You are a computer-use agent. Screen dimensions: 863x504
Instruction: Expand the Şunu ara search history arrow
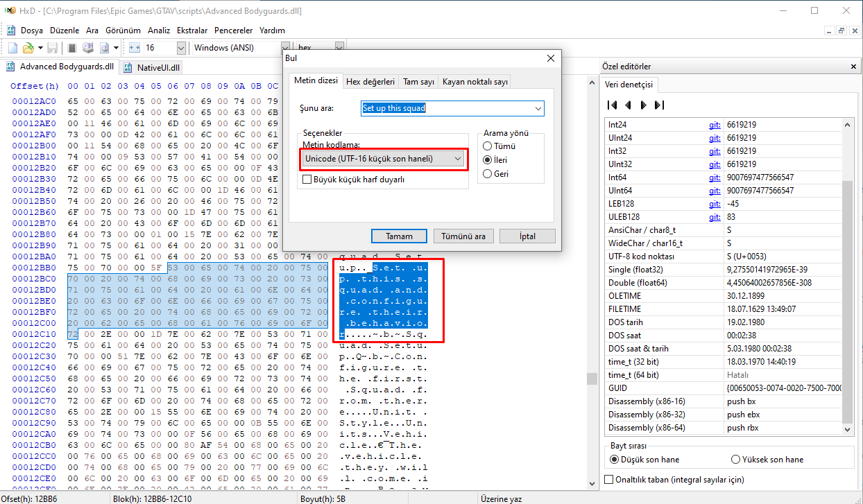pyautogui.click(x=538, y=108)
